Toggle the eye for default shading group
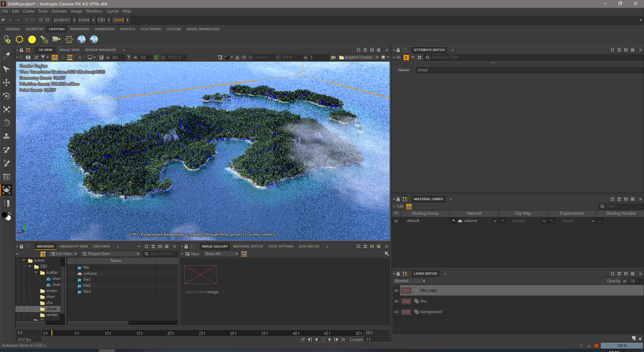 [x=396, y=221]
